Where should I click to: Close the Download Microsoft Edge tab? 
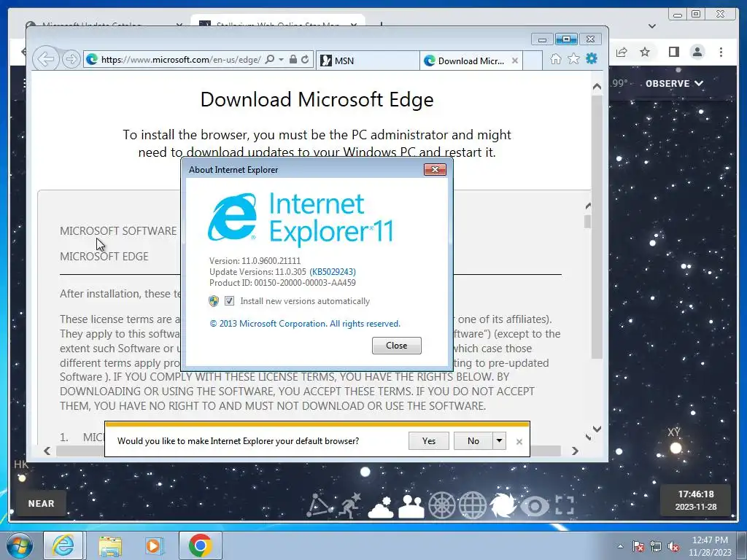tap(515, 61)
